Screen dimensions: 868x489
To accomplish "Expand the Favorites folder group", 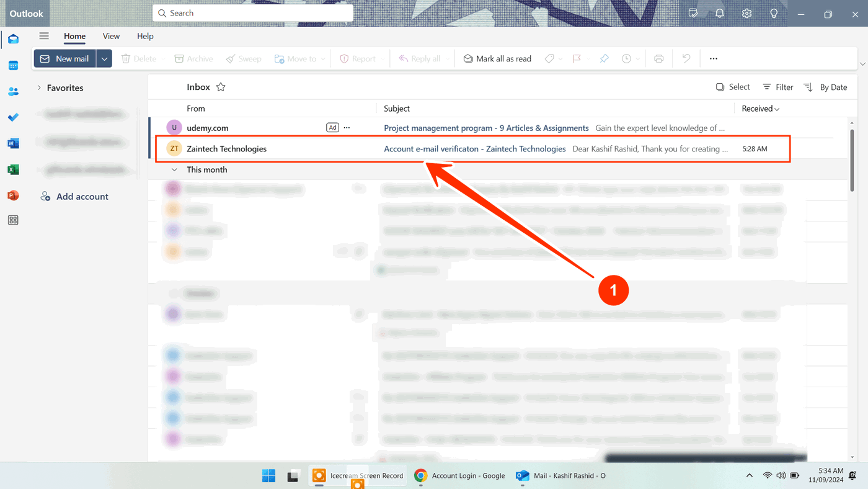I will (x=39, y=87).
